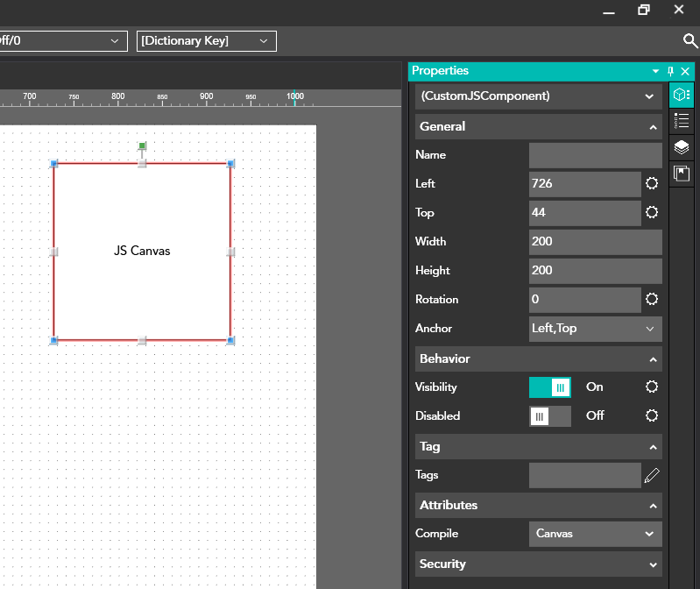Click the link icon beside Left
The height and width of the screenshot is (589, 700).
652,184
